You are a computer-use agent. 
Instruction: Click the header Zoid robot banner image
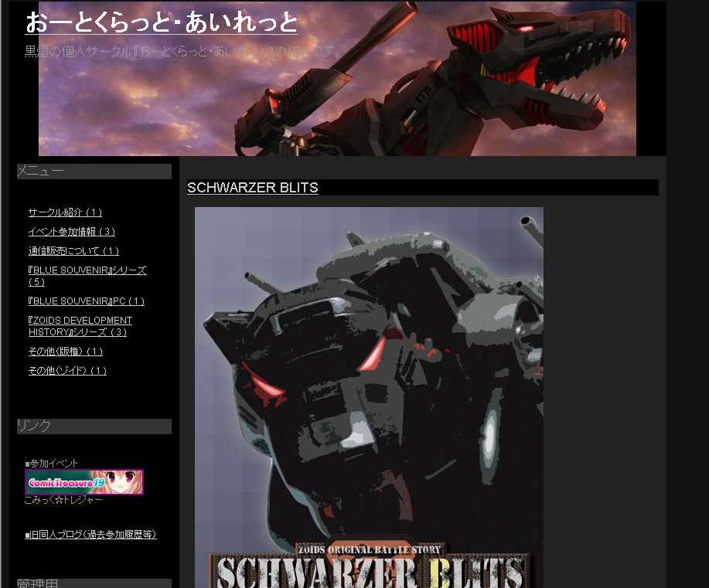pyautogui.click(x=337, y=79)
